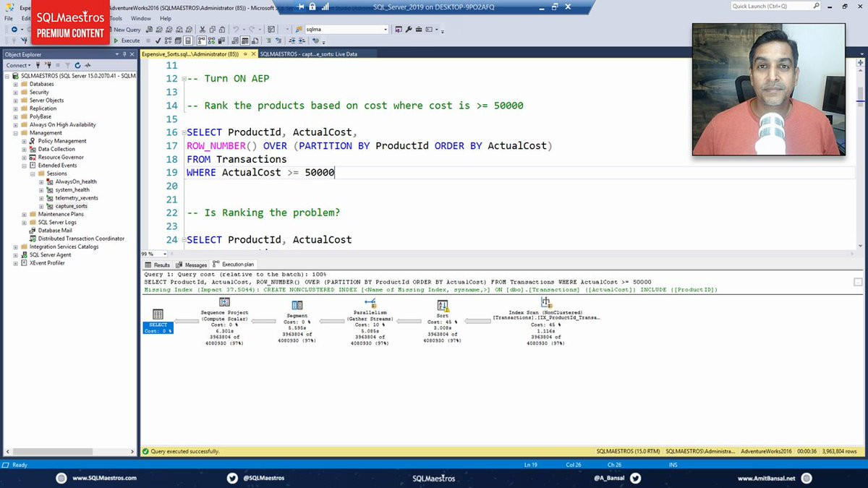Select the Policy Management item
The width and height of the screenshot is (868, 488).
point(62,141)
